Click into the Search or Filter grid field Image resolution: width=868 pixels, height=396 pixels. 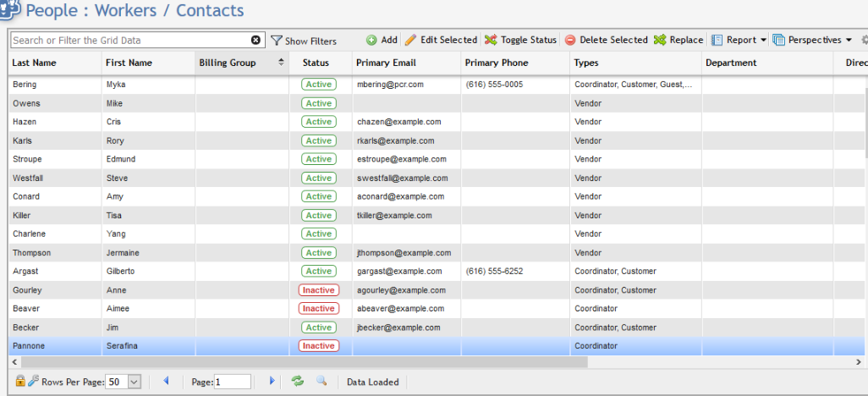pyautogui.click(x=127, y=40)
